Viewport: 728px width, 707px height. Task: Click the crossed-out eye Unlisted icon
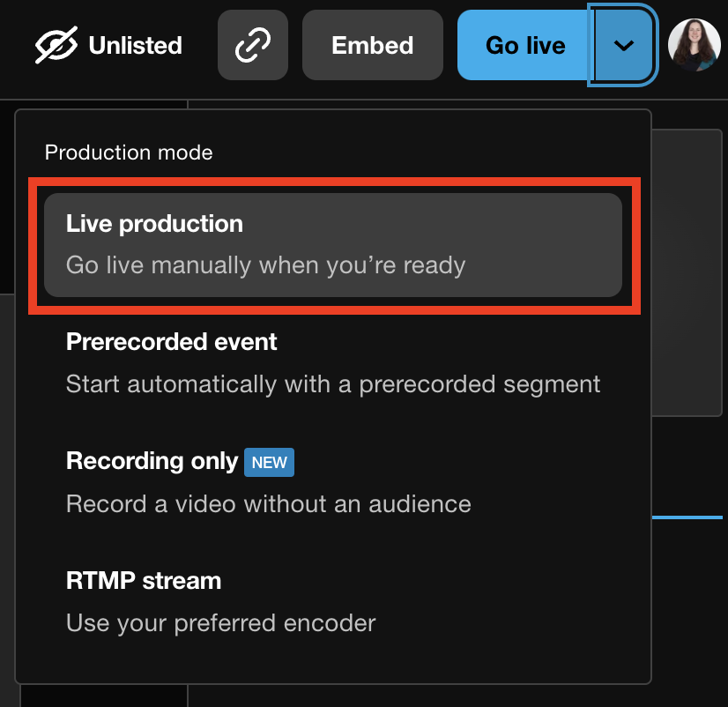pyautogui.click(x=56, y=46)
